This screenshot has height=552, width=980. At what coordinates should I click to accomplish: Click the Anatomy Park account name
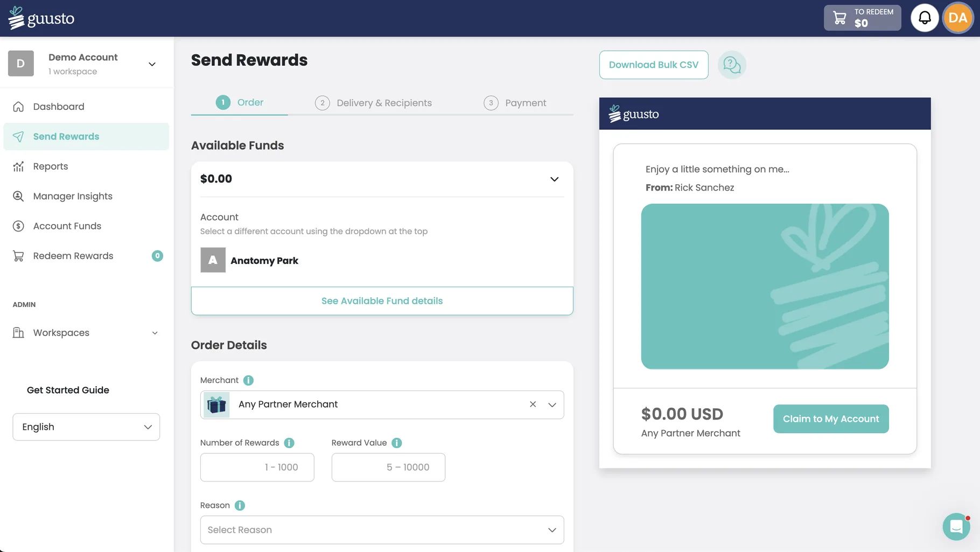(264, 261)
